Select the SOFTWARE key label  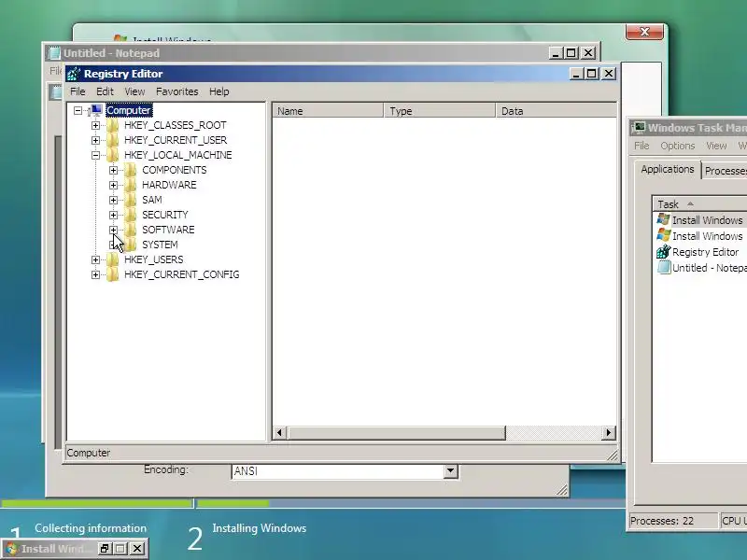pos(168,230)
